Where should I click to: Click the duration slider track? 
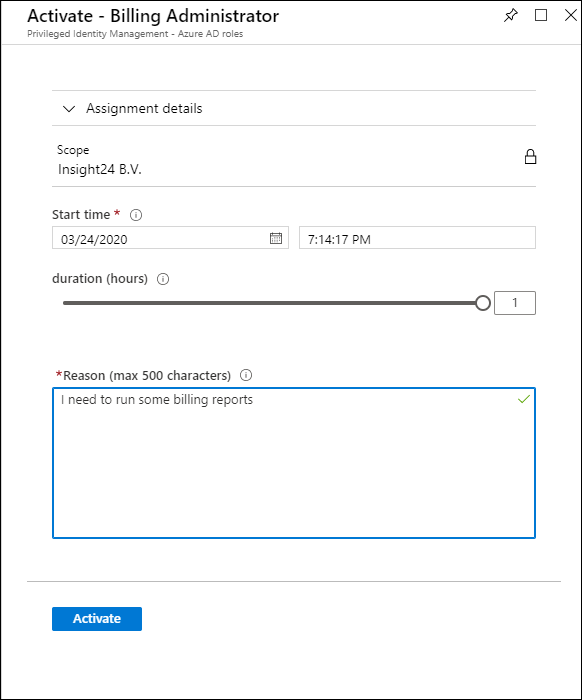[269, 303]
